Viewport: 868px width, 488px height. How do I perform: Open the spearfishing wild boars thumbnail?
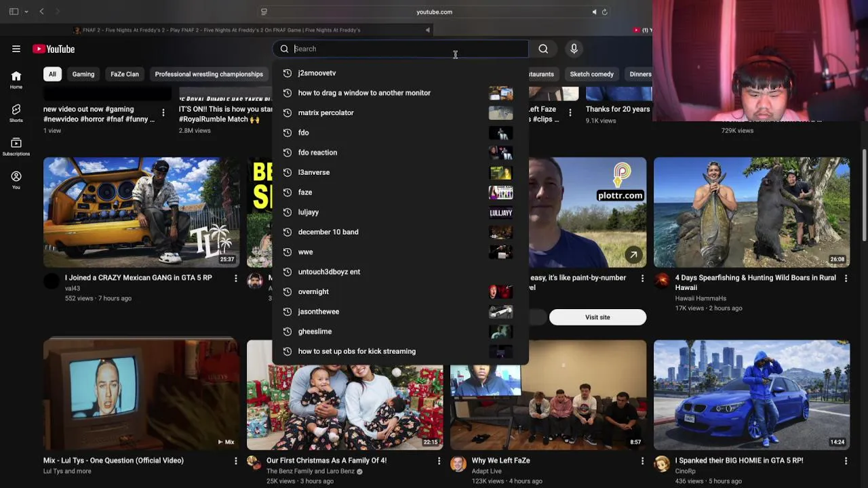tap(751, 212)
